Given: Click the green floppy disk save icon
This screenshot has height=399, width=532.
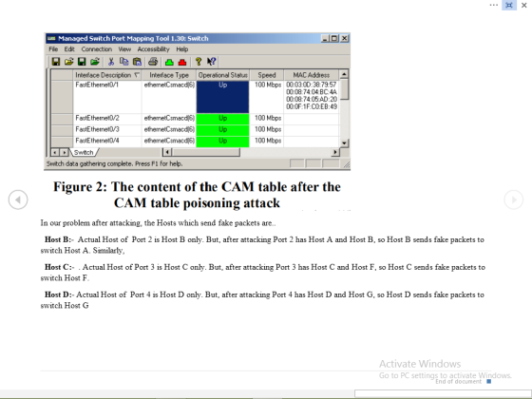Looking at the screenshot, I should point(82,62).
